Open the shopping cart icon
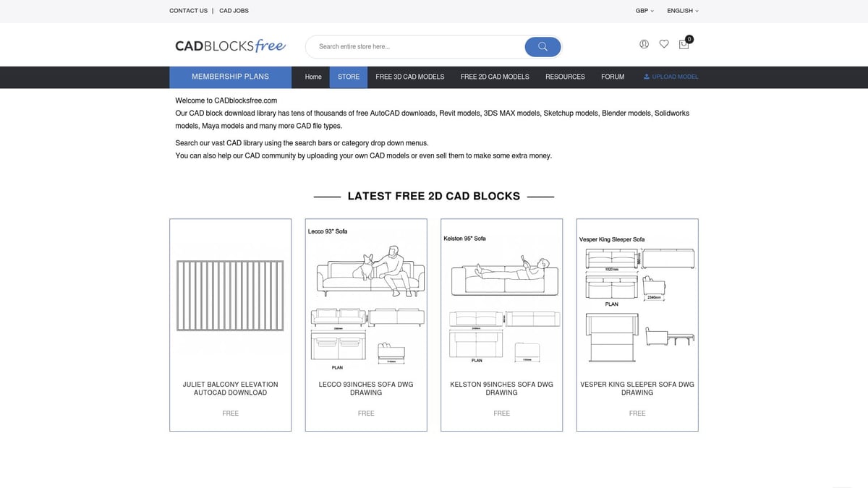 684,44
